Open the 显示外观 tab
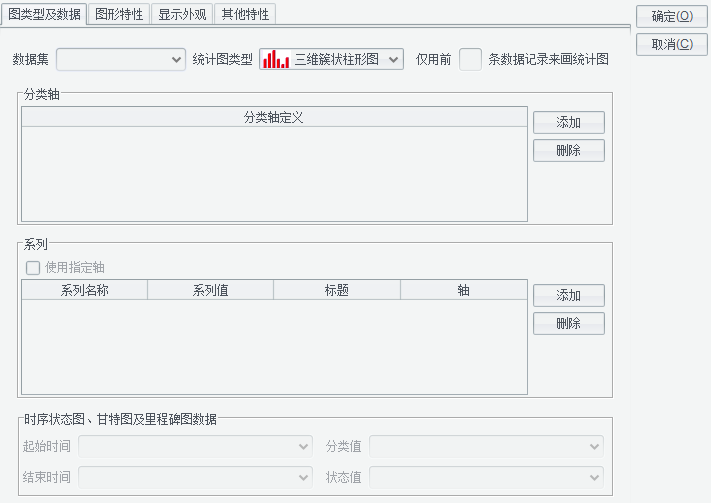Image resolution: width=711 pixels, height=503 pixels. (181, 14)
